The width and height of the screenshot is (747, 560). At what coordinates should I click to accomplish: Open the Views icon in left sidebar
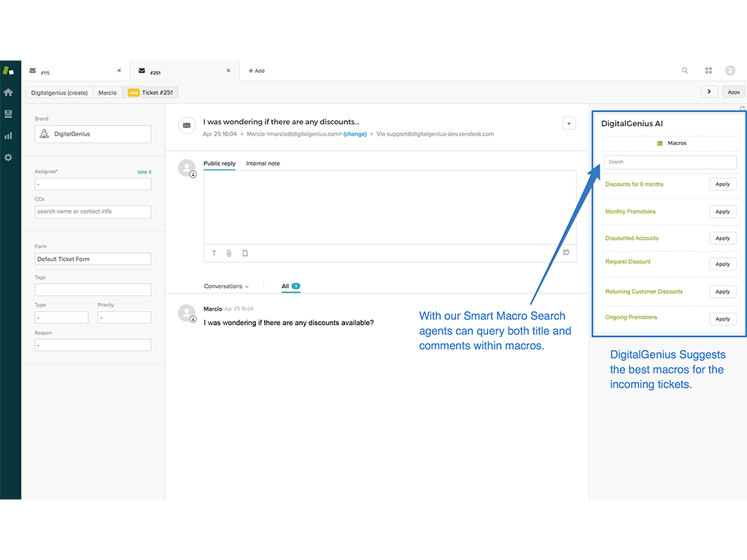(8, 114)
